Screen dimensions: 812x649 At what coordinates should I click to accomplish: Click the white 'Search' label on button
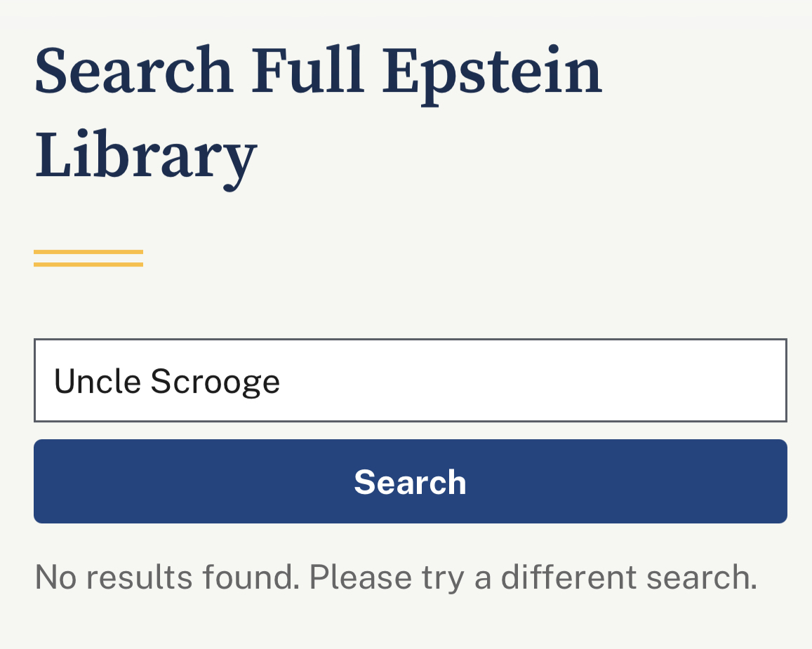pyautogui.click(x=410, y=482)
